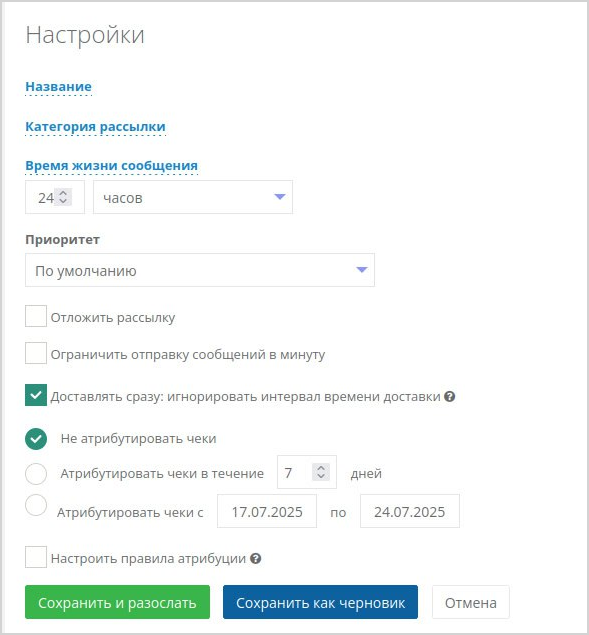589x635 pixels.
Task: Open help icon beside attribution rules checkbox
Action: 255,558
